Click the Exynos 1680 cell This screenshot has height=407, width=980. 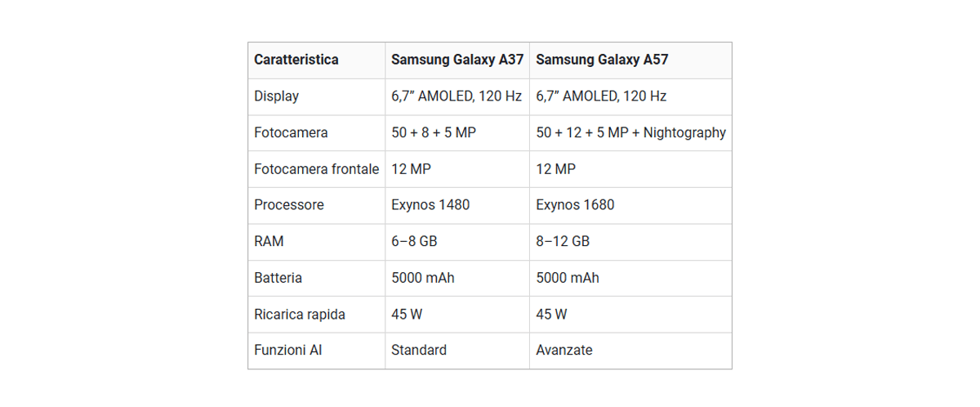pos(575,205)
